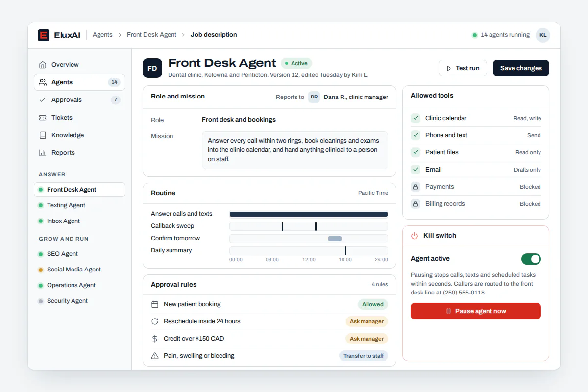Click the Agents people icon in sidebar

pos(43,82)
